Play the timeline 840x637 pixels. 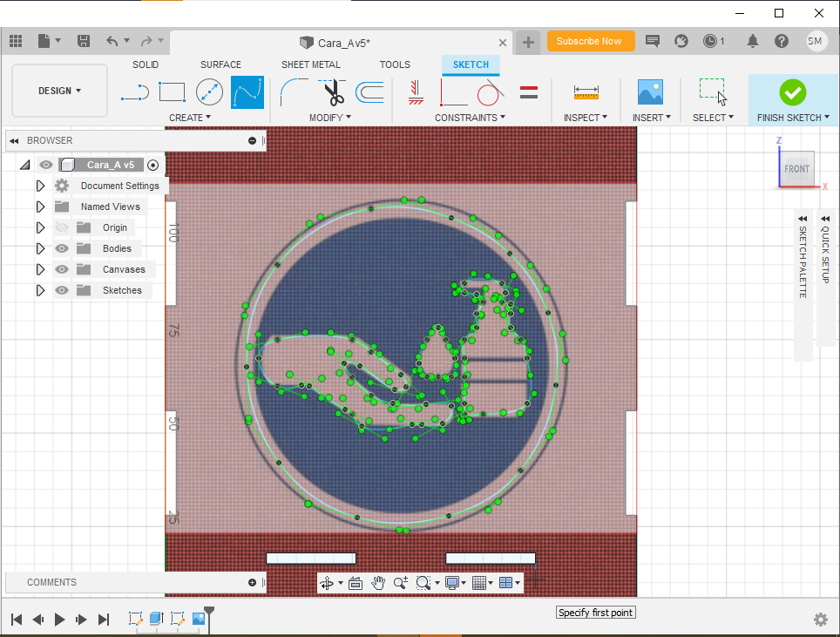(x=59, y=620)
